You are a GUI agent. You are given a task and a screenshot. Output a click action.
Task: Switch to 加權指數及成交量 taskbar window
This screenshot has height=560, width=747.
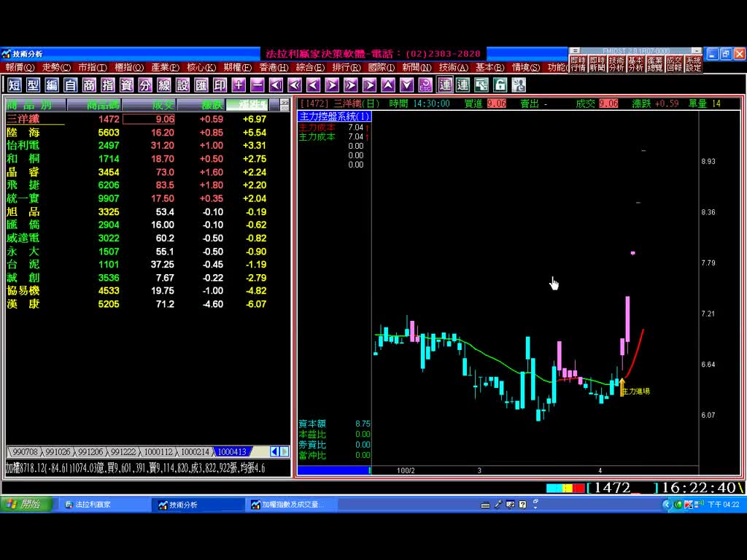pos(292,505)
